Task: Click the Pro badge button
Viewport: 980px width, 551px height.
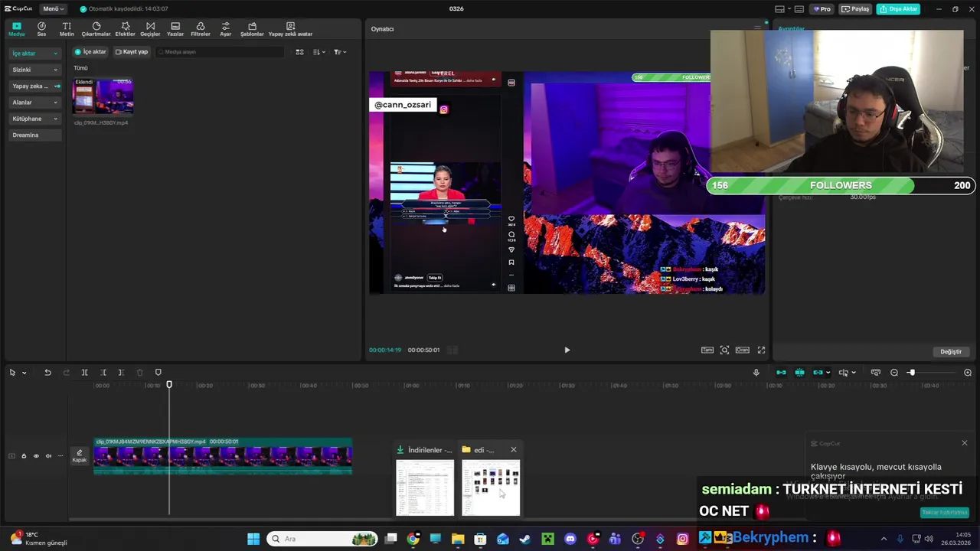Action: (x=822, y=9)
